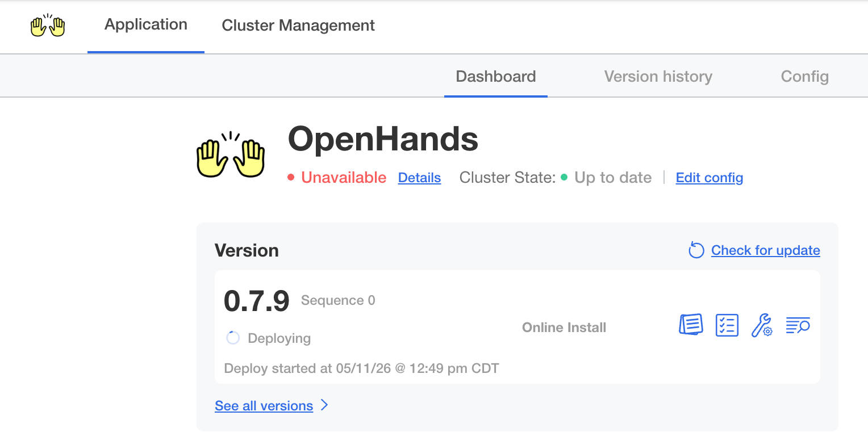
Task: Open the Details link next to Unavailable
Action: point(419,178)
